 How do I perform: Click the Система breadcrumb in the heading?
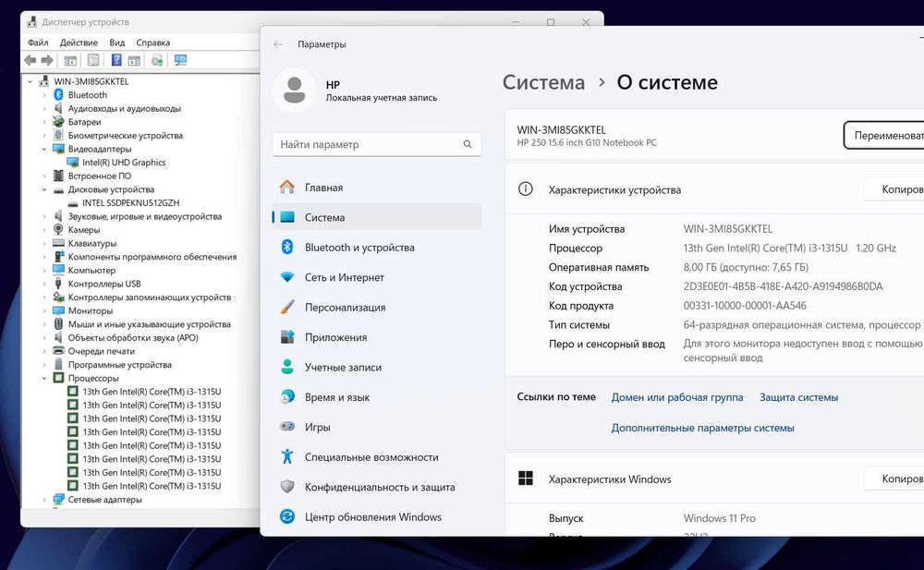pos(543,82)
